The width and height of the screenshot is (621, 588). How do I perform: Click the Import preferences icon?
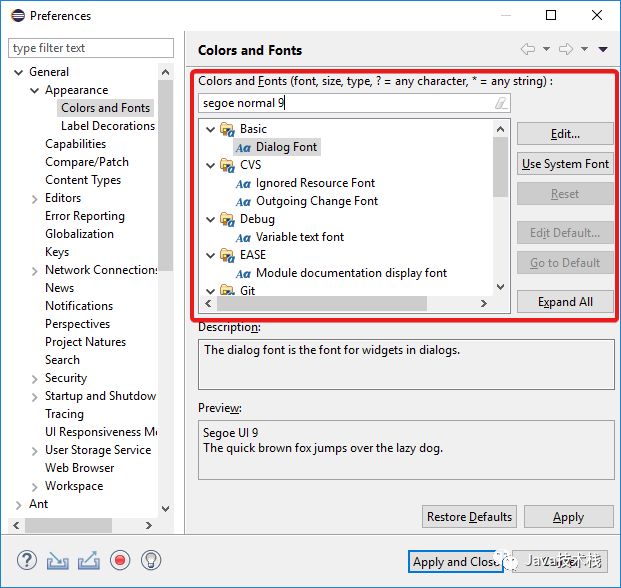click(58, 561)
